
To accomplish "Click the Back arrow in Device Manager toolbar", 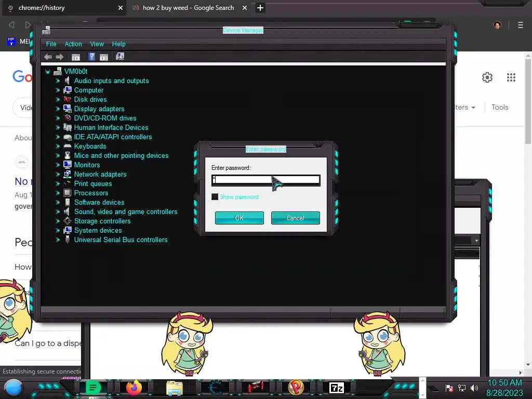I will pos(48,57).
